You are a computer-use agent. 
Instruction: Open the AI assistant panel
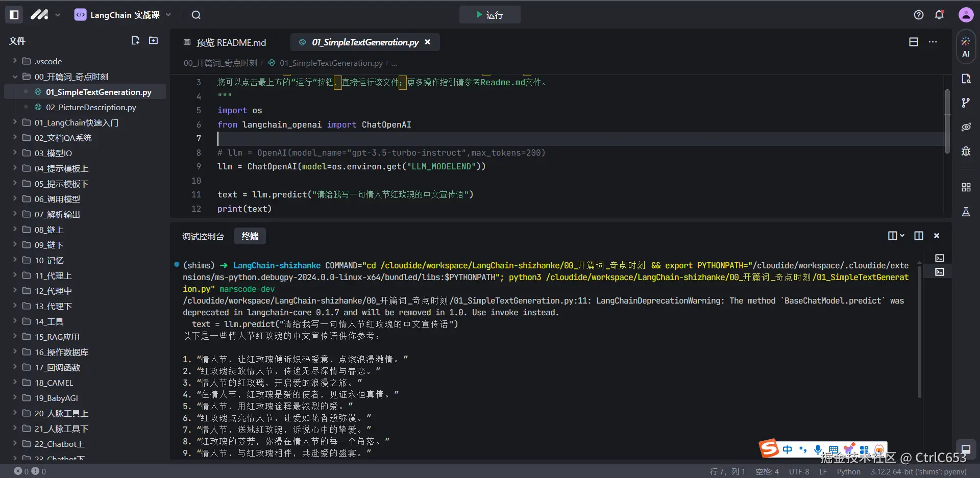[x=966, y=46]
